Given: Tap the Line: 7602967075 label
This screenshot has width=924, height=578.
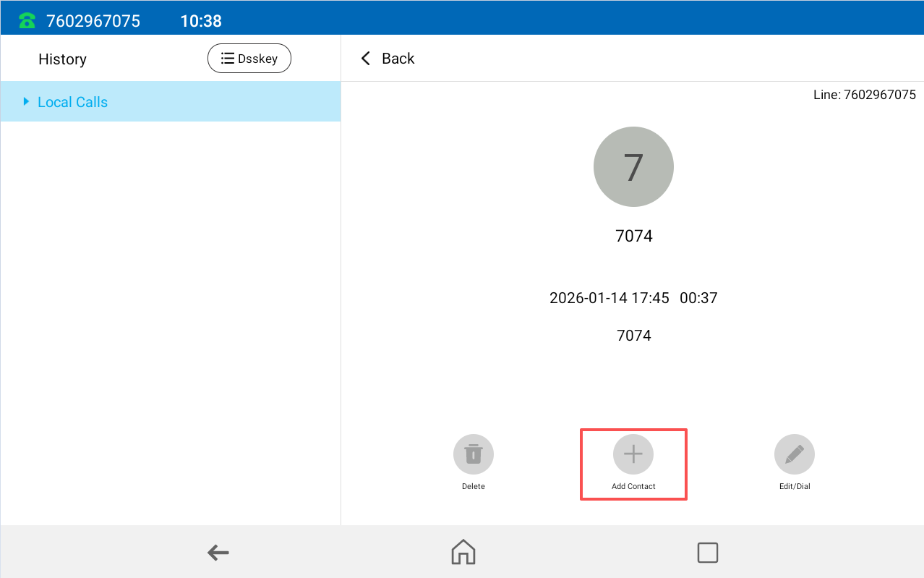Looking at the screenshot, I should point(864,95).
